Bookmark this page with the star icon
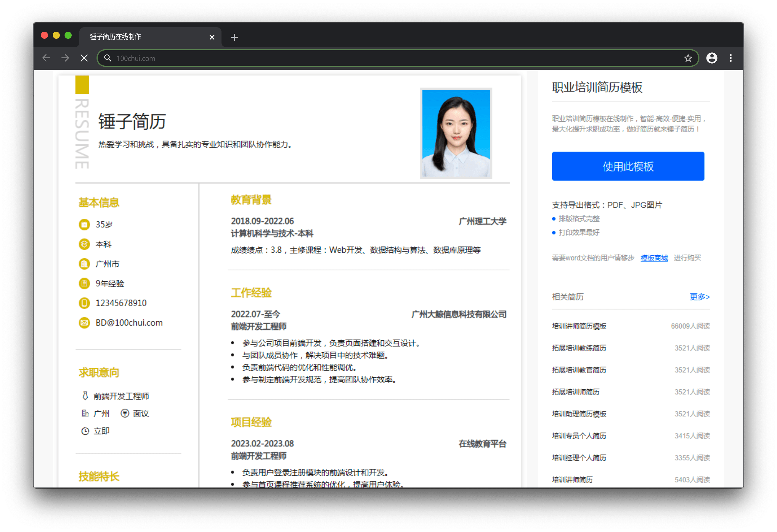Screen dimensions: 777x532 tap(688, 58)
